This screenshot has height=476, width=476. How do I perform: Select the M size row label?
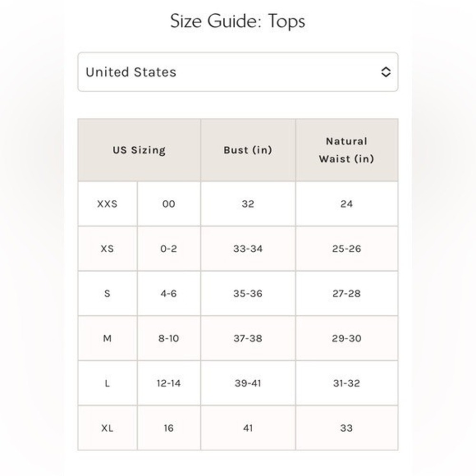point(108,338)
